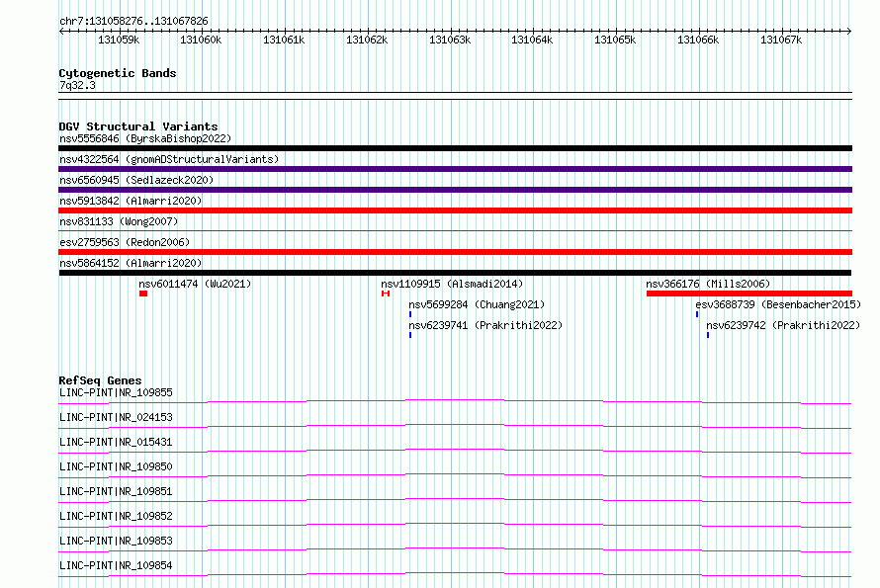880x588 pixels.
Task: Select the purple nsv4322564 variant bar
Action: tap(455, 169)
